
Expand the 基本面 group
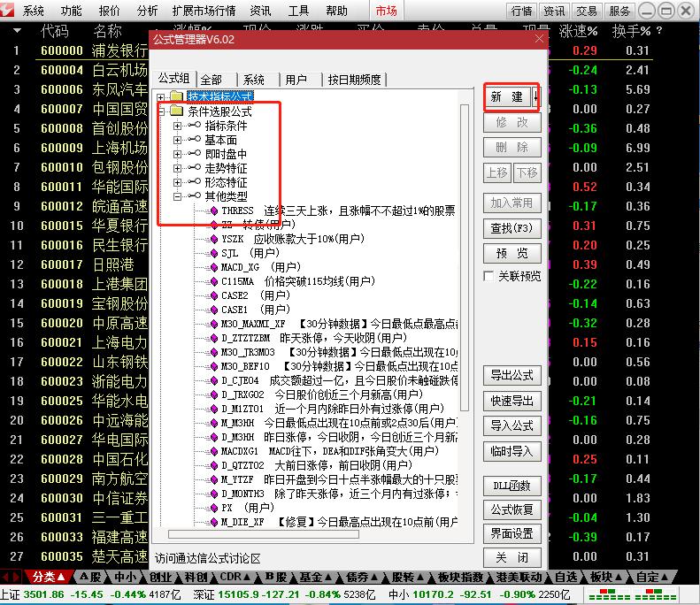177,140
